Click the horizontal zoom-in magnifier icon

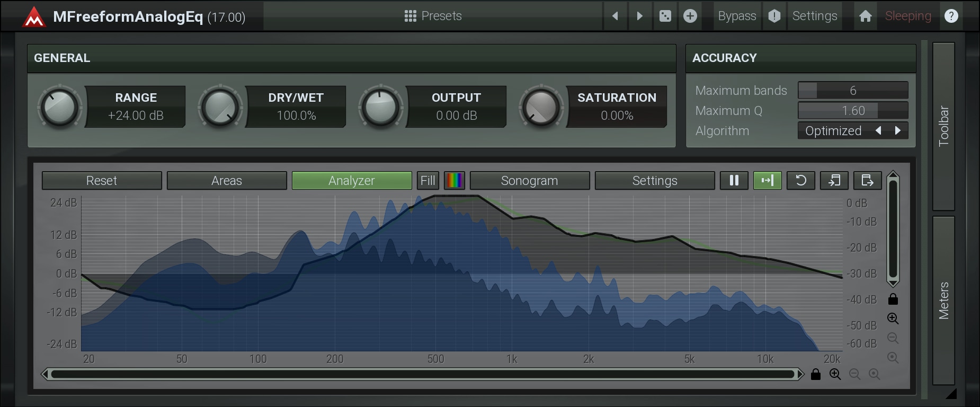[835, 374]
